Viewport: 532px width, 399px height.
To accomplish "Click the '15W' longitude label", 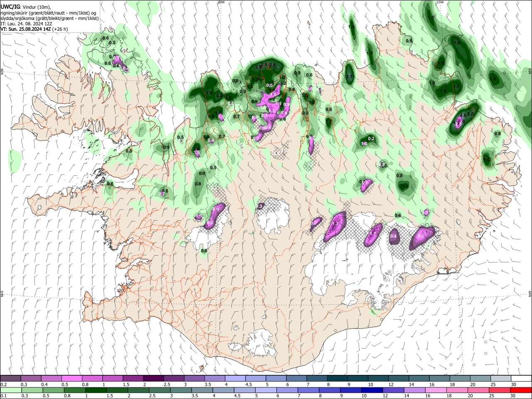I will tap(440, 2).
